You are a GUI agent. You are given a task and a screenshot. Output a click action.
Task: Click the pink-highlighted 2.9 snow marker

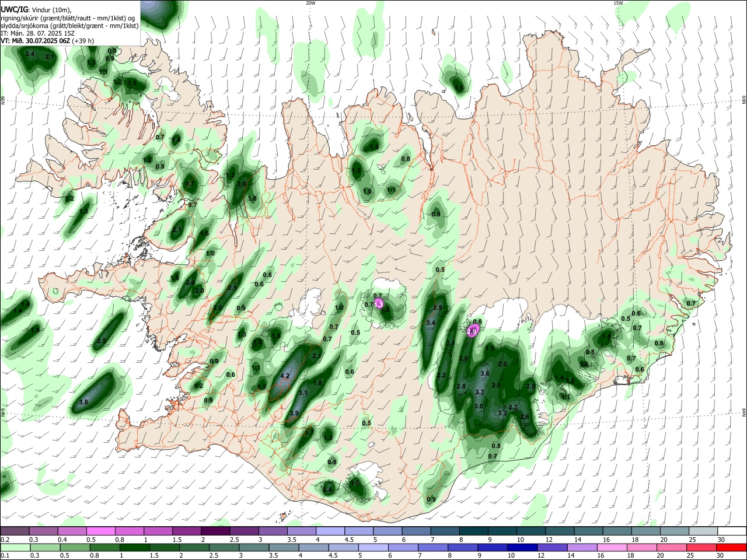click(472, 331)
